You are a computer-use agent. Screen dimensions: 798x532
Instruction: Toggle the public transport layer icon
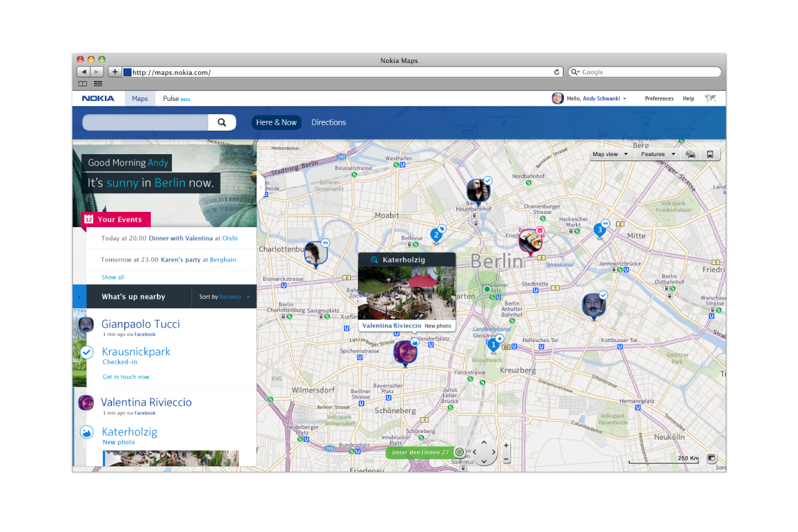(710, 154)
